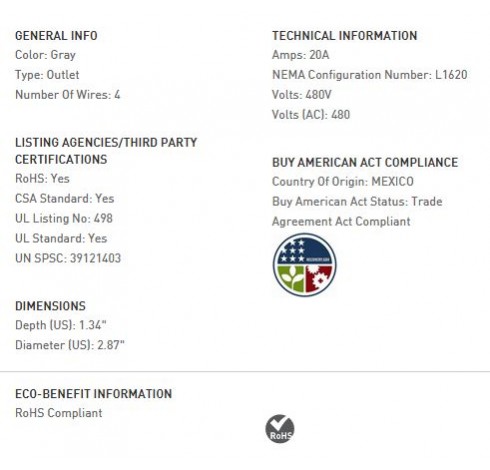Screen dimensions: 490x470
Task: Click Number Of Wires: 4 text
Action: click(68, 95)
